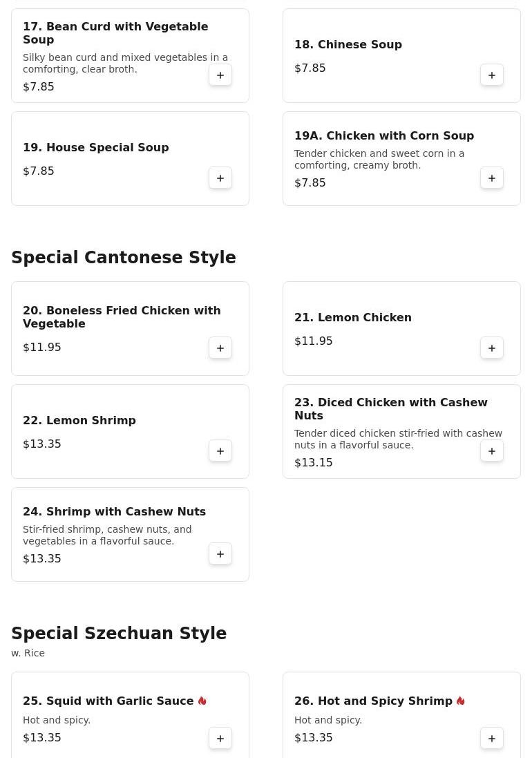This screenshot has width=532, height=758.
Task: Open 19. House Special Soup item title
Action: 95,147
